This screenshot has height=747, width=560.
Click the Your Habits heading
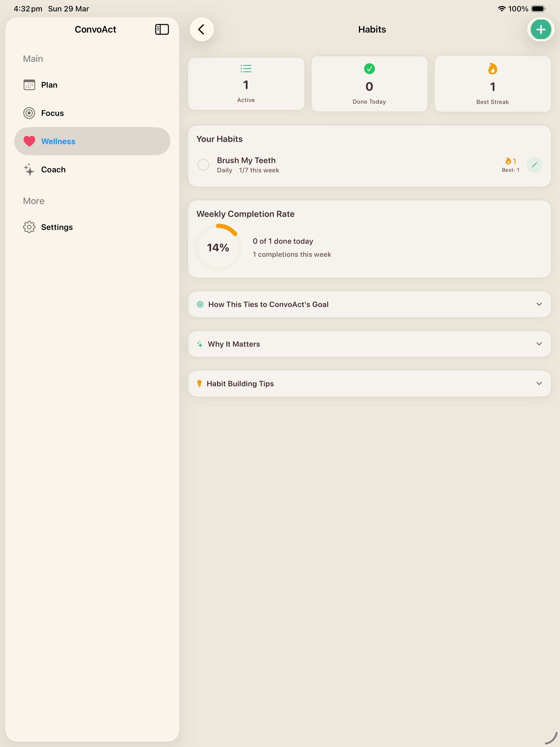(x=219, y=139)
